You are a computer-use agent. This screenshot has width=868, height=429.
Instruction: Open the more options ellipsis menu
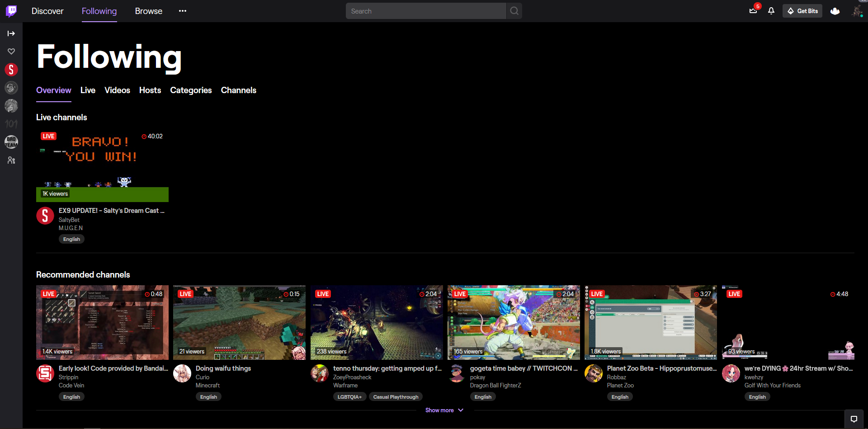tap(183, 11)
